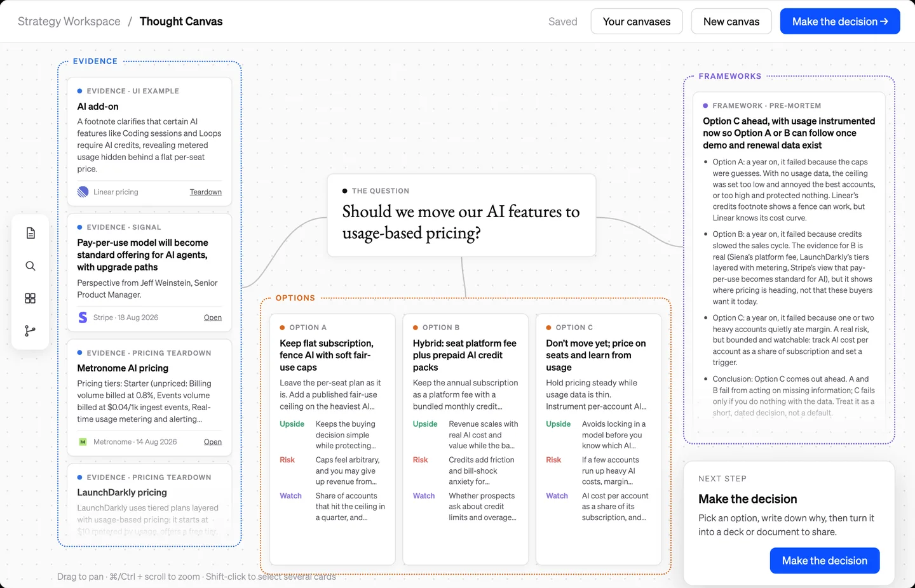Click the Saved status text

tap(563, 22)
